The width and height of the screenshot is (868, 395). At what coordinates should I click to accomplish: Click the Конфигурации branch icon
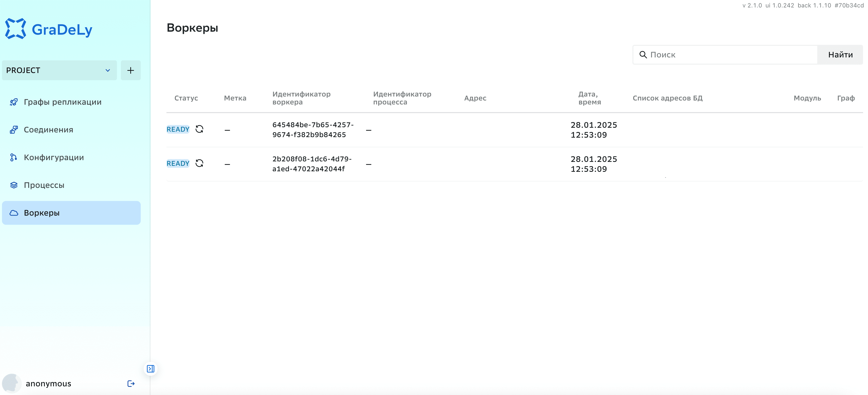point(14,157)
